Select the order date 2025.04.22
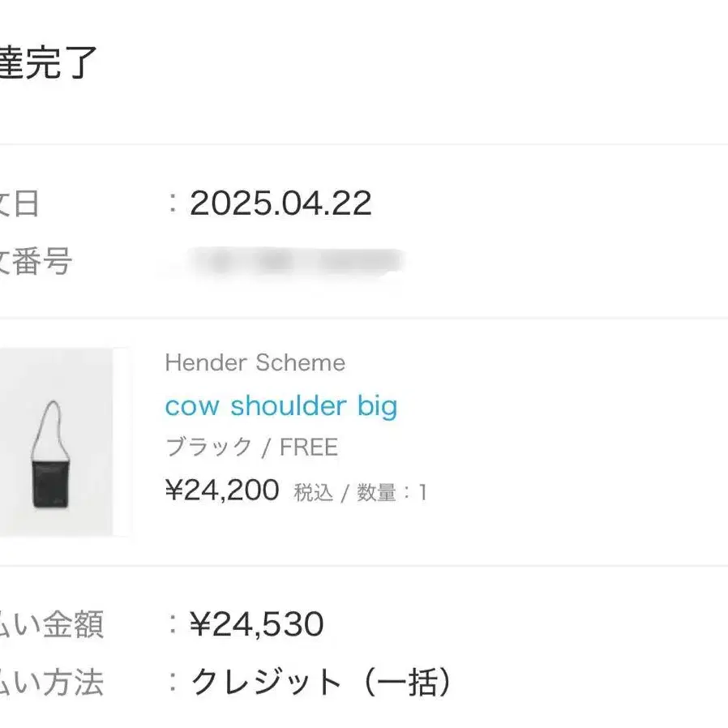Image resolution: width=728 pixels, height=728 pixels. tap(280, 203)
